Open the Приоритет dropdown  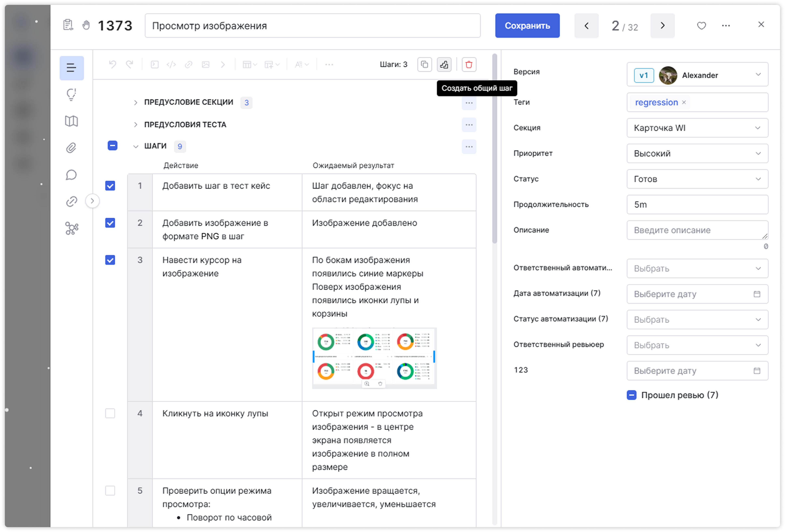[698, 153]
